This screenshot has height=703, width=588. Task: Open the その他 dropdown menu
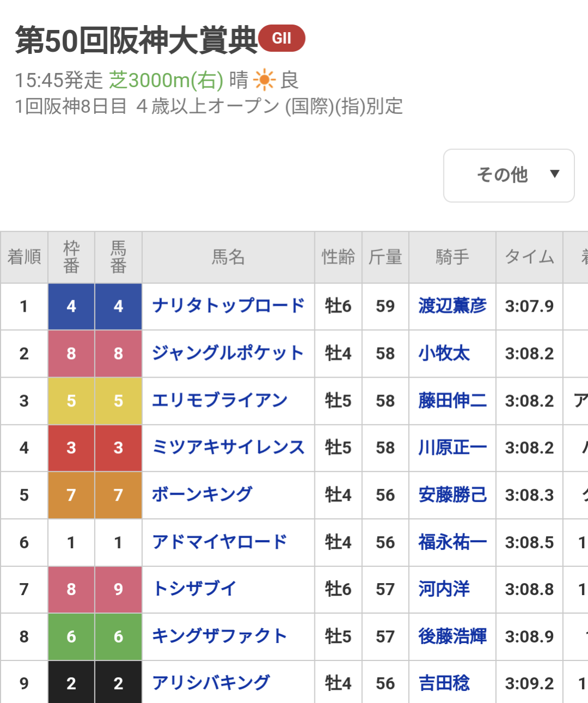pyautogui.click(x=508, y=175)
